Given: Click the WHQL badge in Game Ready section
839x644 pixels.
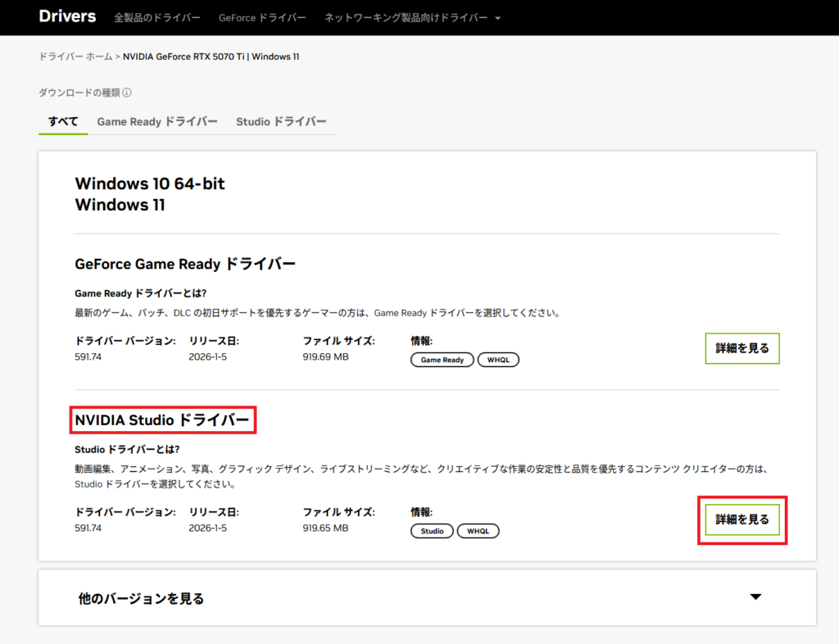Looking at the screenshot, I should click(x=498, y=360).
